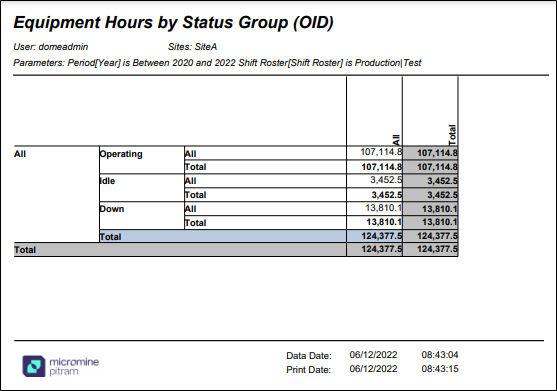The height and width of the screenshot is (391, 557).
Task: Click the Micromine Pitram logo
Action: click(x=61, y=366)
